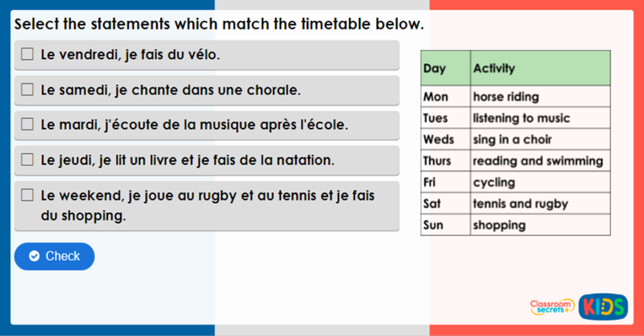Click the Sun day cell in the timetable
The image size is (644, 336).
(445, 225)
